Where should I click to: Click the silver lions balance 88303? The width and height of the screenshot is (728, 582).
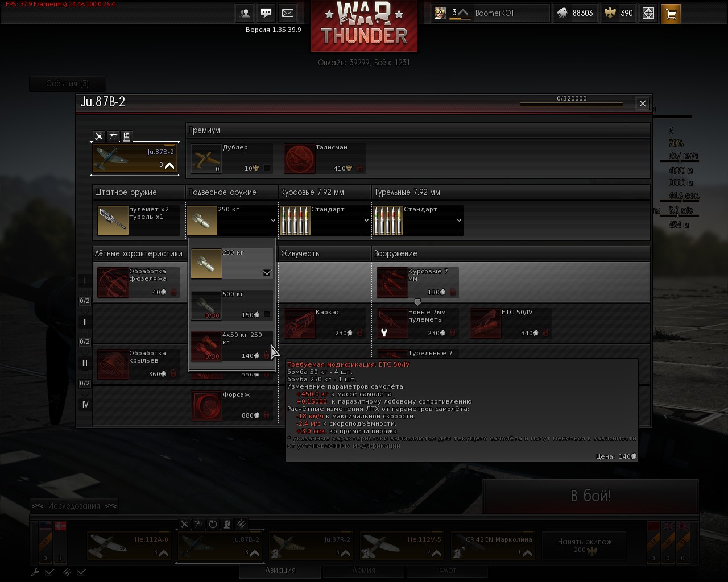(576, 13)
